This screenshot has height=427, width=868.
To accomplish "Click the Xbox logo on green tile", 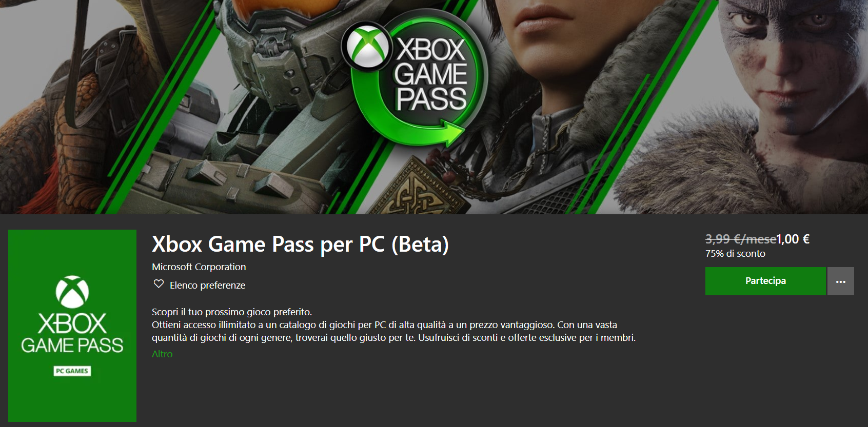I will pos(72,292).
